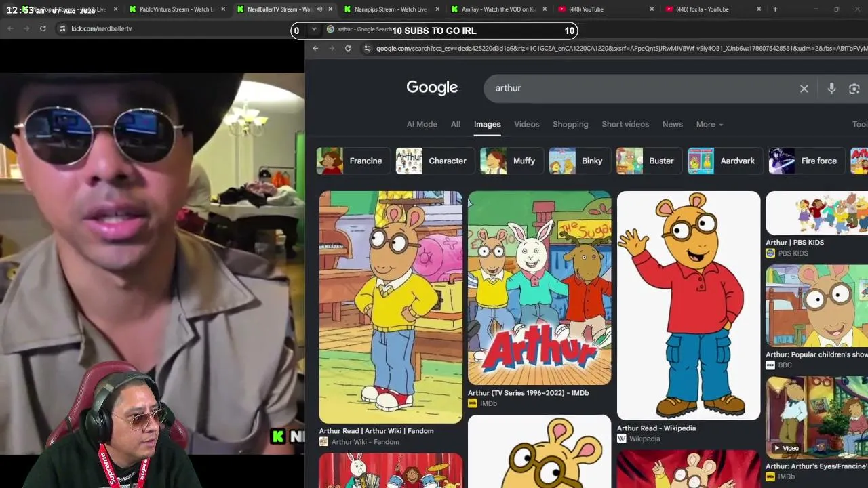The width and height of the screenshot is (868, 488).
Task: Reload the kick.com page
Action: coord(43,28)
